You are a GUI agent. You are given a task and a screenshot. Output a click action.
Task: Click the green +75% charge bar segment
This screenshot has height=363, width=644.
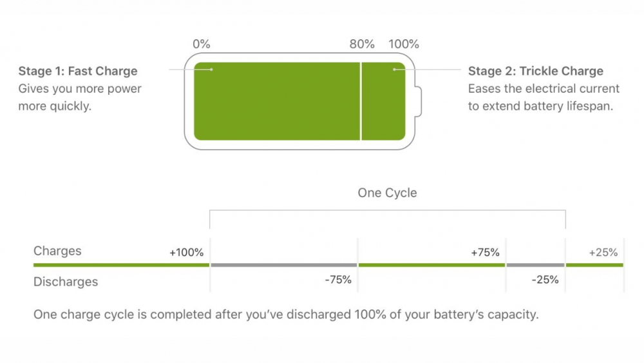[x=431, y=265]
